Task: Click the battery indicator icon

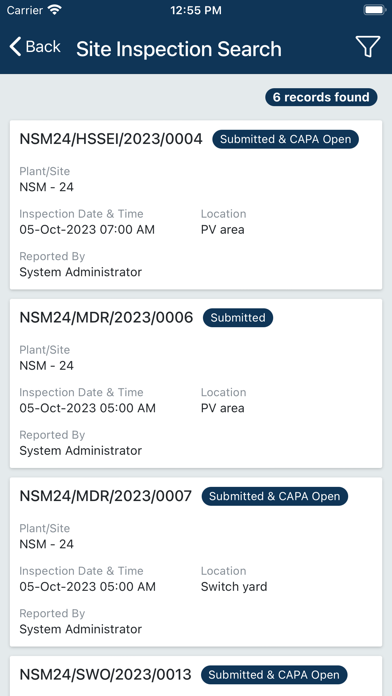Action: point(374,10)
